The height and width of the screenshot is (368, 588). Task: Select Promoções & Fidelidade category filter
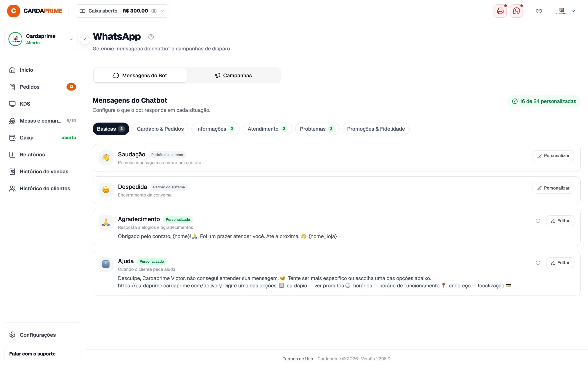click(x=376, y=129)
